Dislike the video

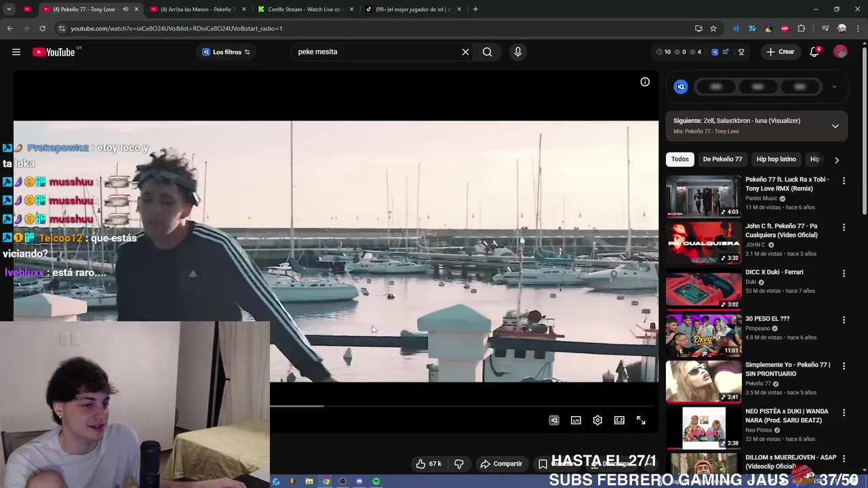[x=459, y=464]
